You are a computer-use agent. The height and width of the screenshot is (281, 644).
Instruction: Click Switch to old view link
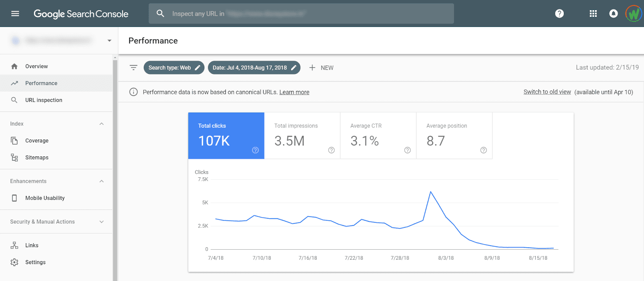pyautogui.click(x=547, y=92)
